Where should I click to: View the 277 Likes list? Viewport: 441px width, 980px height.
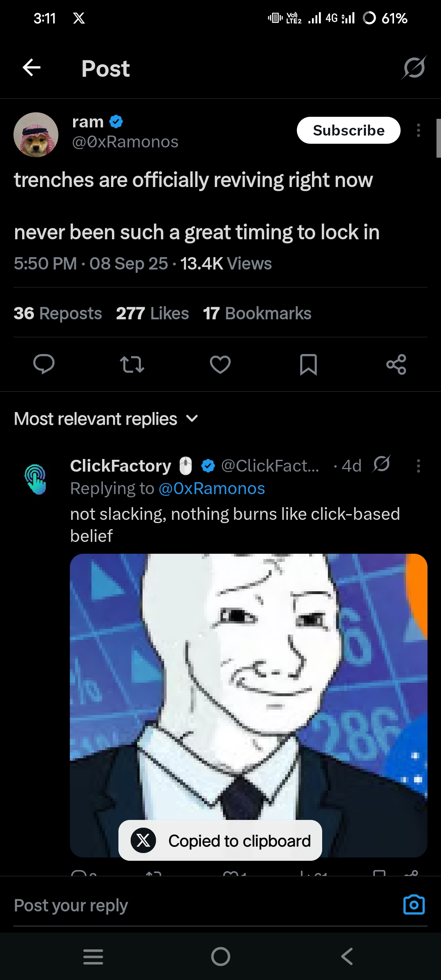click(152, 314)
